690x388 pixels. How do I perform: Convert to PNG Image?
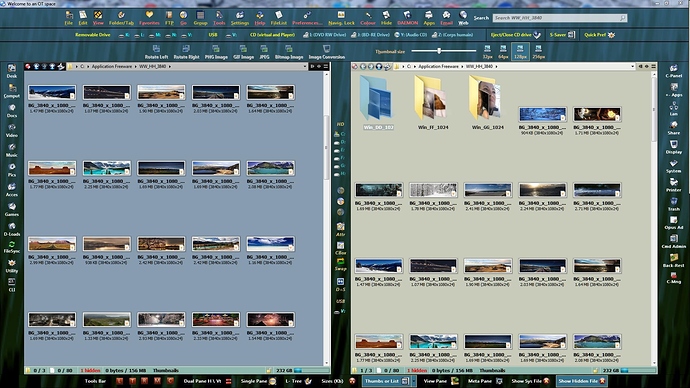[216, 51]
